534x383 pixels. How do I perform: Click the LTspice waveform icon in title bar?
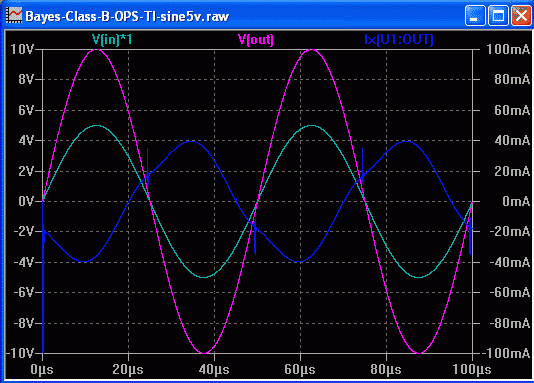point(14,16)
